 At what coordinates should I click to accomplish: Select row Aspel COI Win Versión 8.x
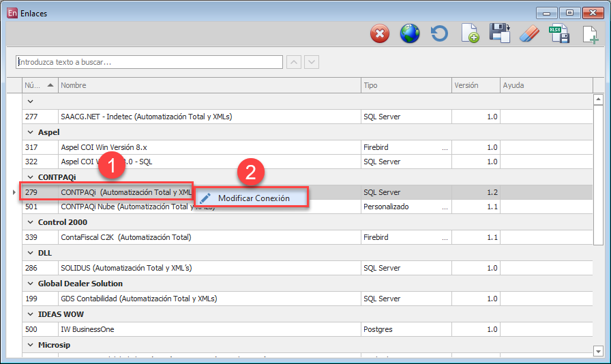click(x=308, y=147)
